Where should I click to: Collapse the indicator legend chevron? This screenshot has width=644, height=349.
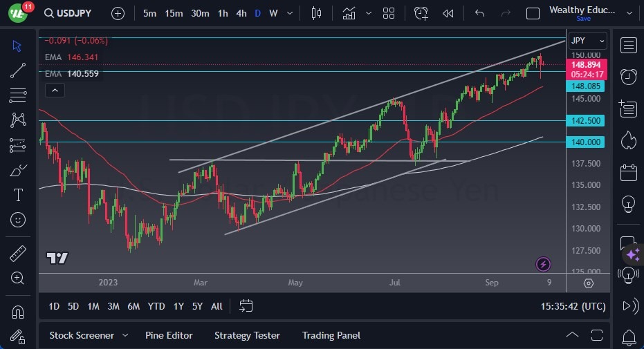point(54,90)
